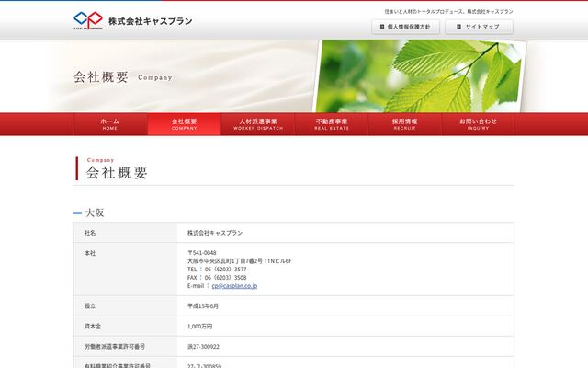Select the 社名 table label
Screen dimensions: 588x368
click(x=90, y=233)
